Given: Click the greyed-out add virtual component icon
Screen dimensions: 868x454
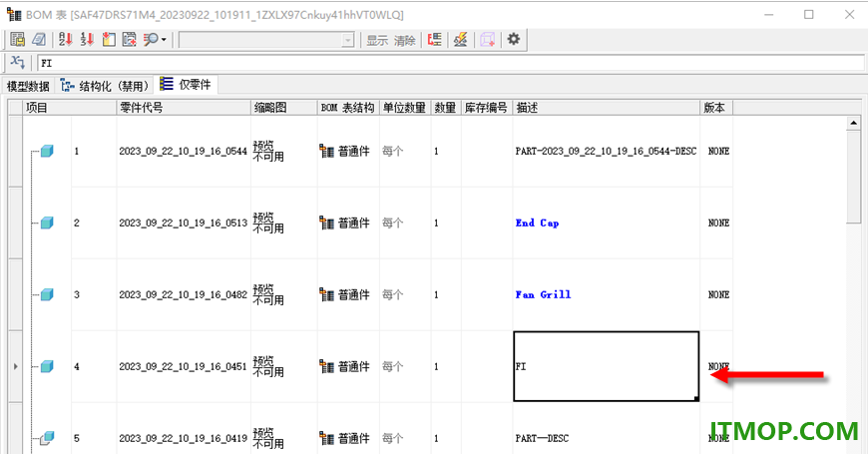Looking at the screenshot, I should [x=488, y=39].
